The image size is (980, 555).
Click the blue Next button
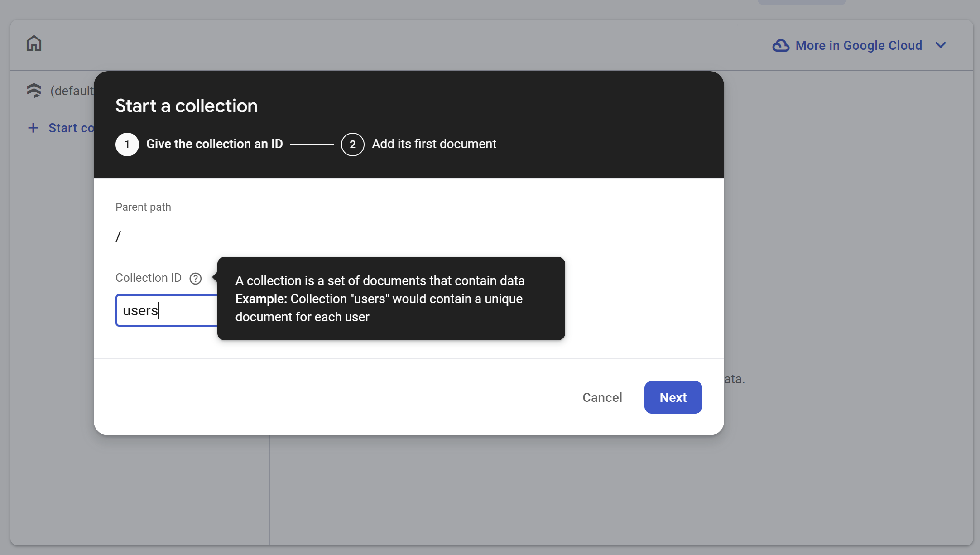[x=673, y=397]
